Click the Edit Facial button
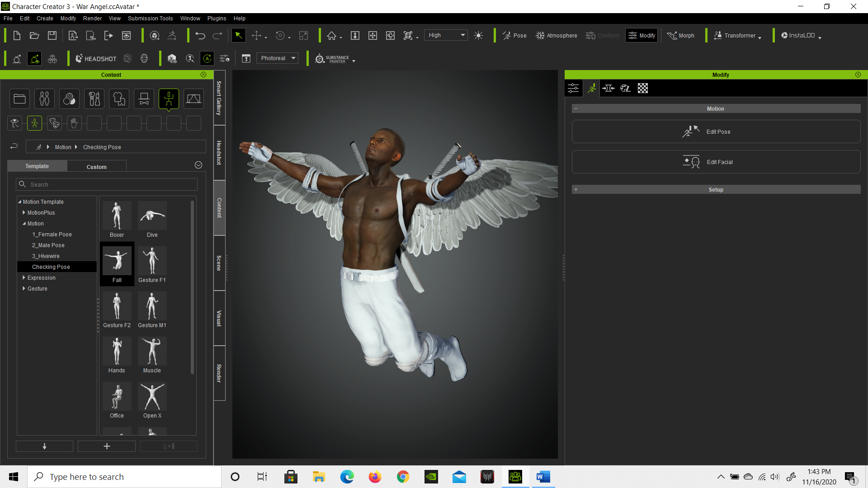 coord(716,162)
